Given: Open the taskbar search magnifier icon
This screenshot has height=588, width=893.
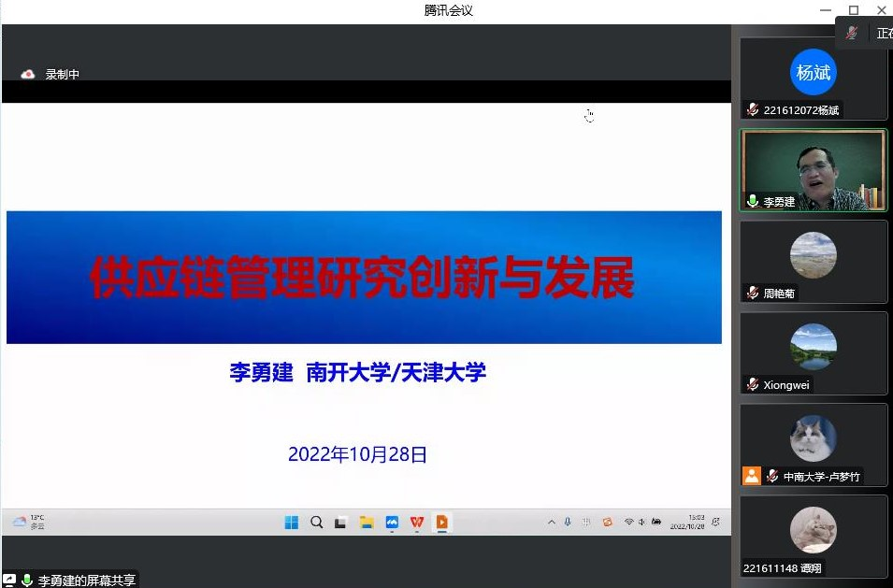Looking at the screenshot, I should pyautogui.click(x=317, y=523).
